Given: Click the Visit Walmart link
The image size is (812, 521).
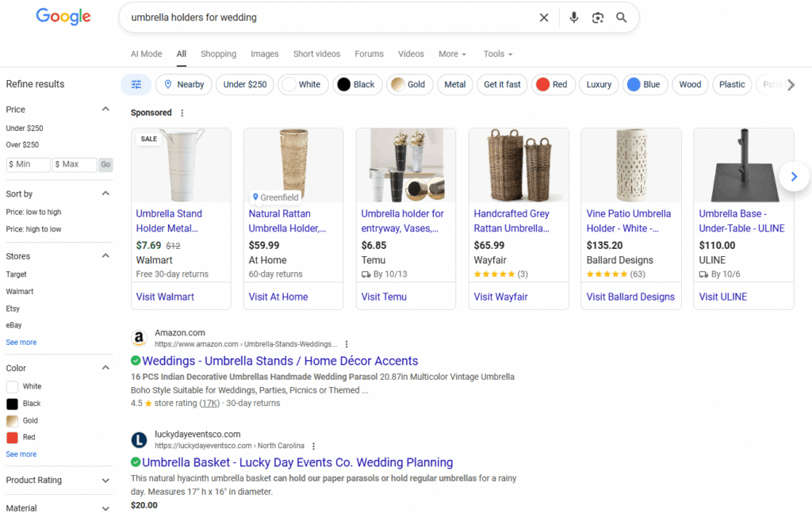Looking at the screenshot, I should point(166,296).
